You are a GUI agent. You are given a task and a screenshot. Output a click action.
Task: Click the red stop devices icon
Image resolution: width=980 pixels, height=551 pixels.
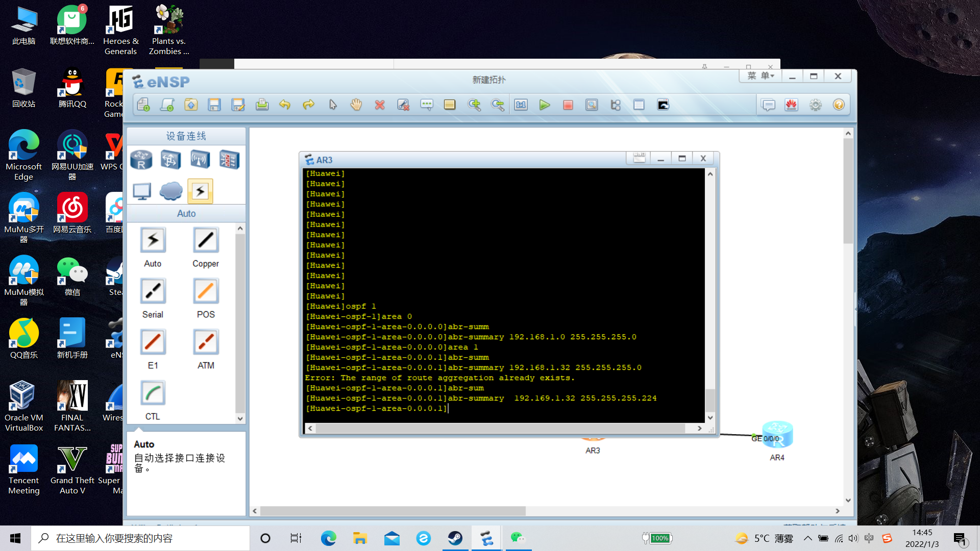tap(568, 105)
